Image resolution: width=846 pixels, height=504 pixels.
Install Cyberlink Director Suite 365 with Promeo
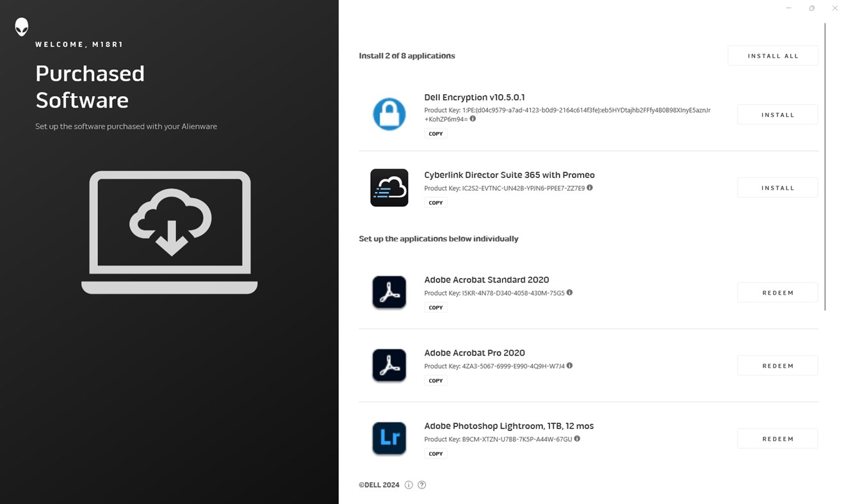click(777, 188)
